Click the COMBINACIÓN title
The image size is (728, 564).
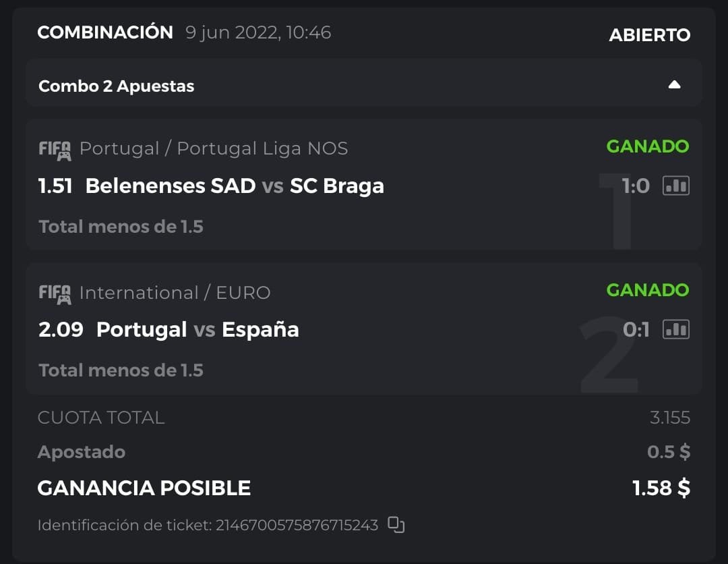pyautogui.click(x=105, y=32)
